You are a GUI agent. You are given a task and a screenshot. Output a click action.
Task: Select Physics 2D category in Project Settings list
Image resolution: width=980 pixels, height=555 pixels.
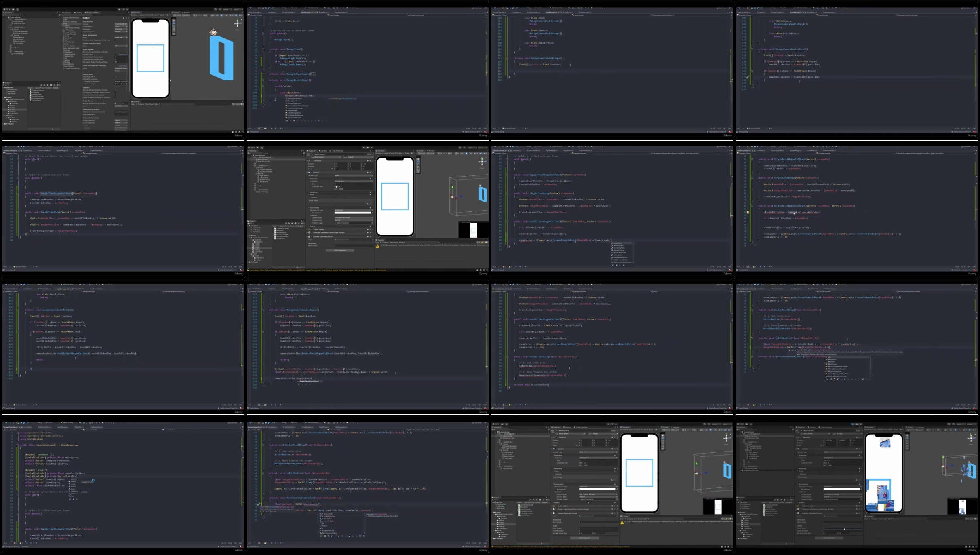point(67,38)
